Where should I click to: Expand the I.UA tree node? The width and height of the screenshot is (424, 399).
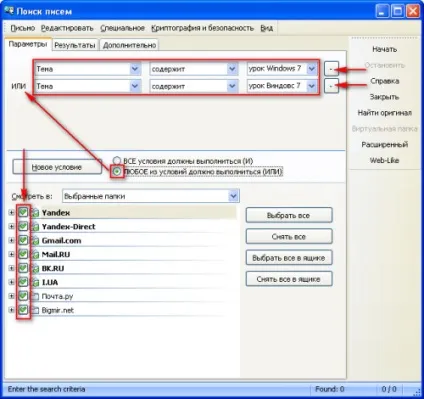click(11, 282)
